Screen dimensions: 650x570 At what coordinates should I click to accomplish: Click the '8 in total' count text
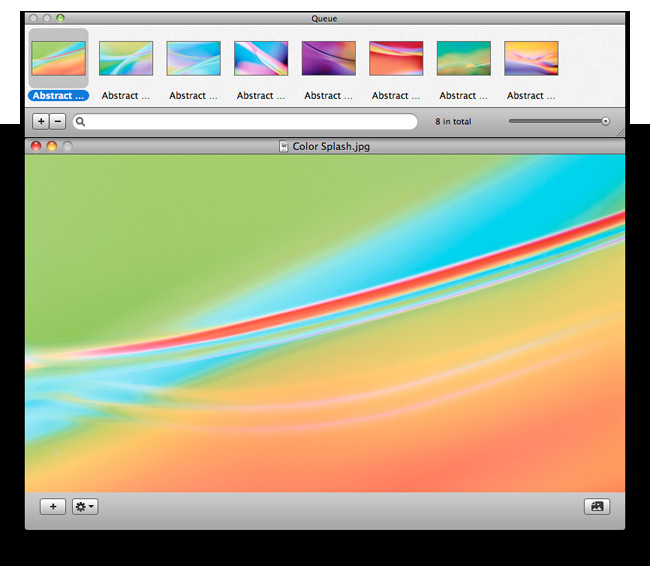pos(453,121)
